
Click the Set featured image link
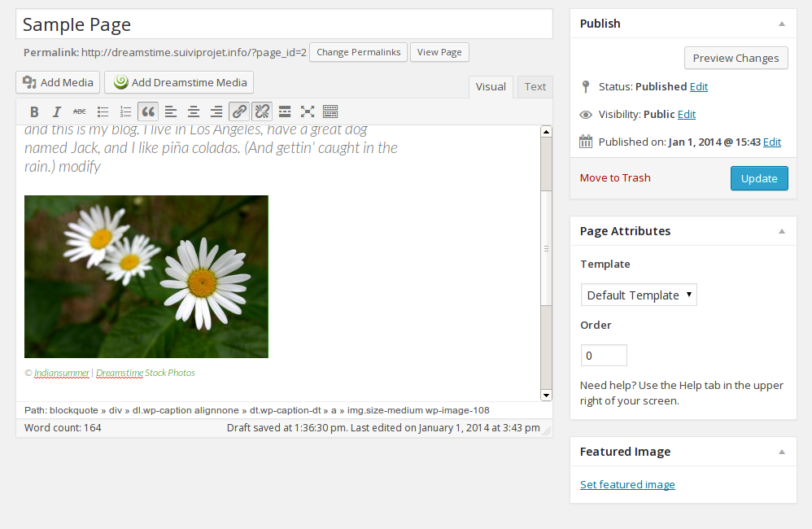tap(627, 484)
